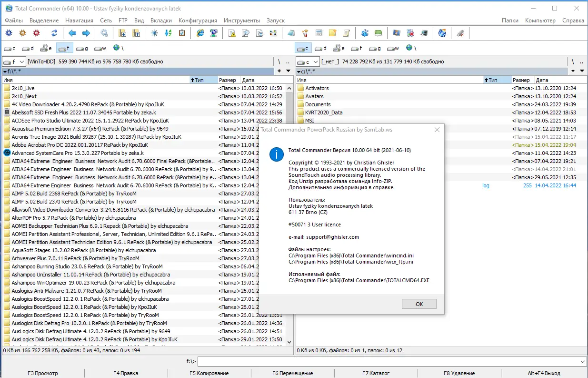Image resolution: width=588 pixels, height=378 pixels.
Task: Refresh panels with blue circular arrows icon
Action: (54, 33)
